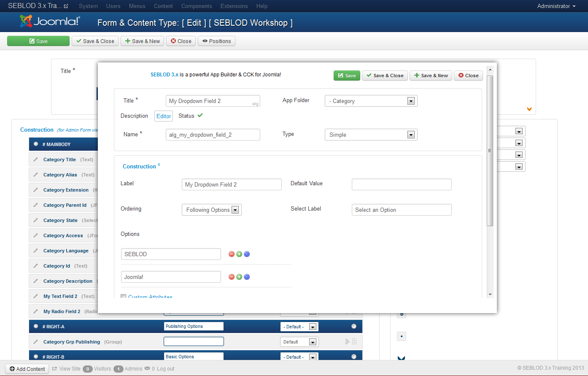Click the Positions button in main toolbar
The image size is (588, 376).
click(216, 41)
